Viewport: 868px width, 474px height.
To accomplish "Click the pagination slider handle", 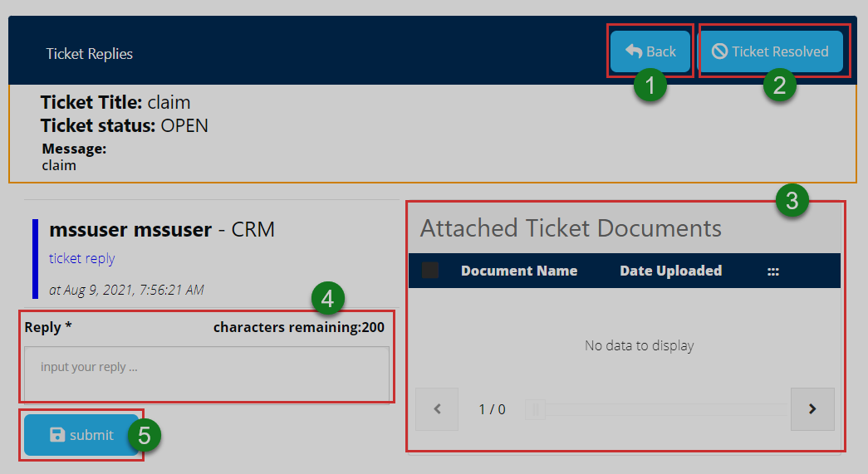I will [536, 409].
